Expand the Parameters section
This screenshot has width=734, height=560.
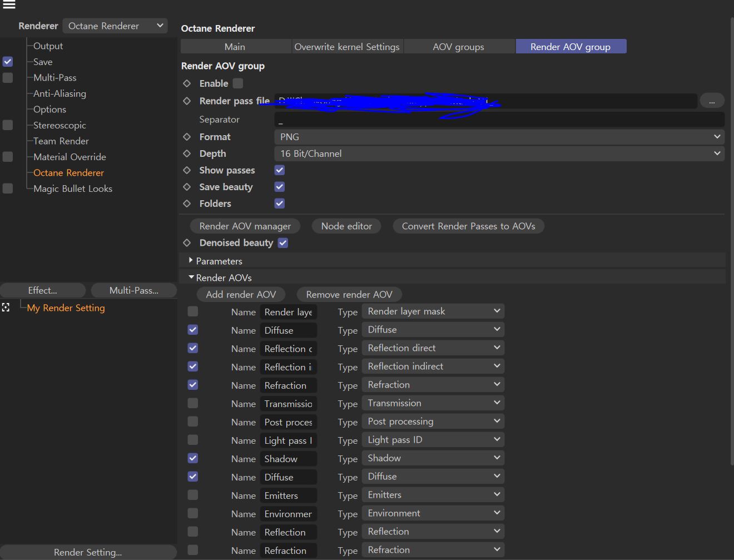click(x=191, y=260)
